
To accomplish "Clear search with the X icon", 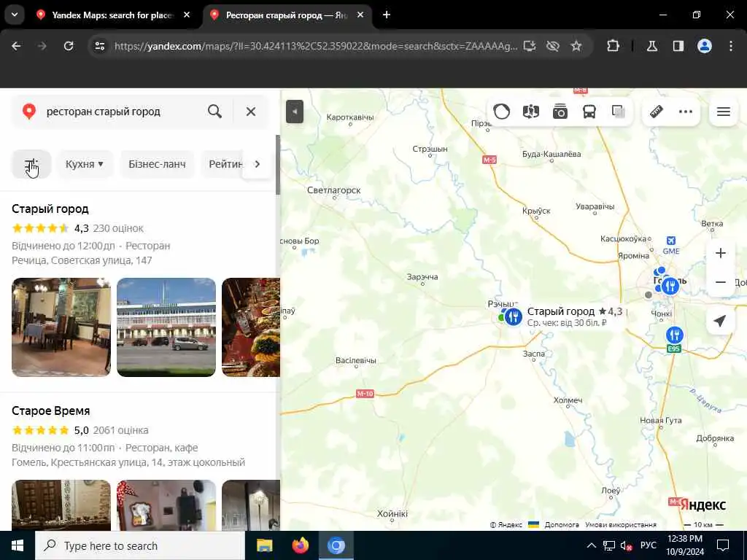I will (251, 112).
